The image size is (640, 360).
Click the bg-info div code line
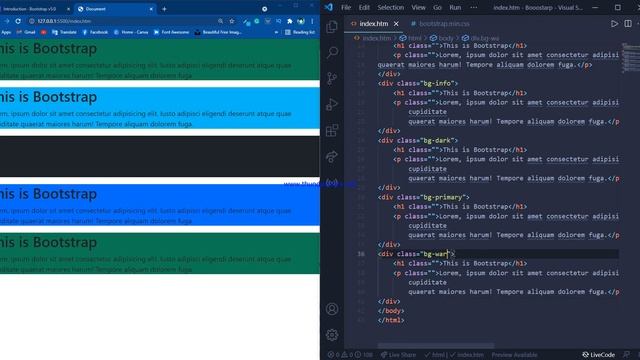[418, 83]
